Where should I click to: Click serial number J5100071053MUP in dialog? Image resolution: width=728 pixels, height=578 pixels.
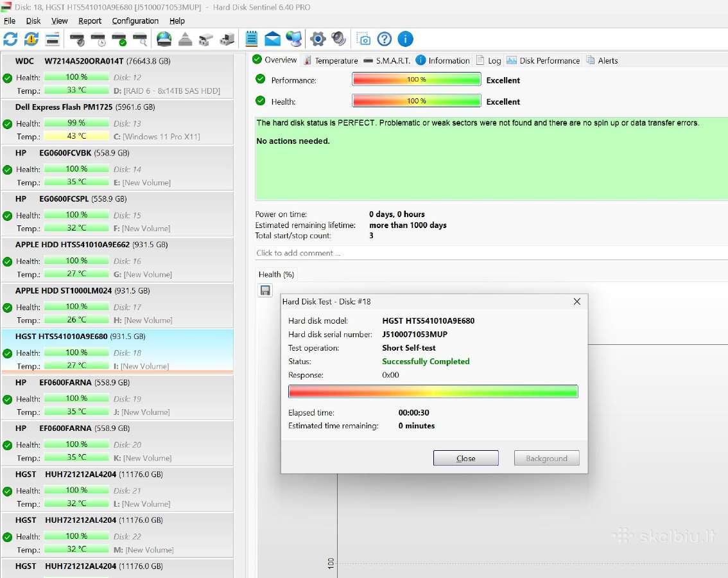tap(415, 334)
